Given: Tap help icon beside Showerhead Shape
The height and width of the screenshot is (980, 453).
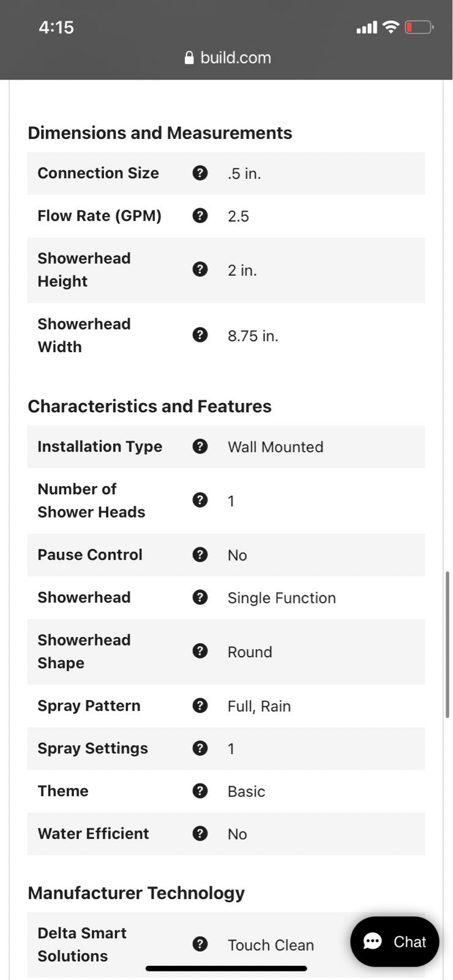Looking at the screenshot, I should coord(200,651).
